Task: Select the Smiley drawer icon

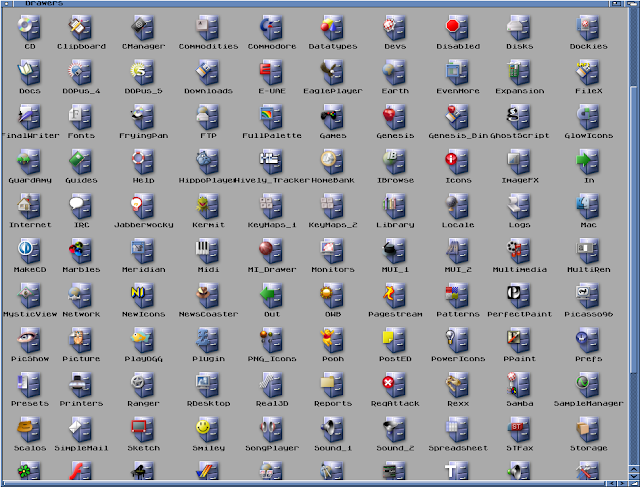Action: tap(208, 429)
